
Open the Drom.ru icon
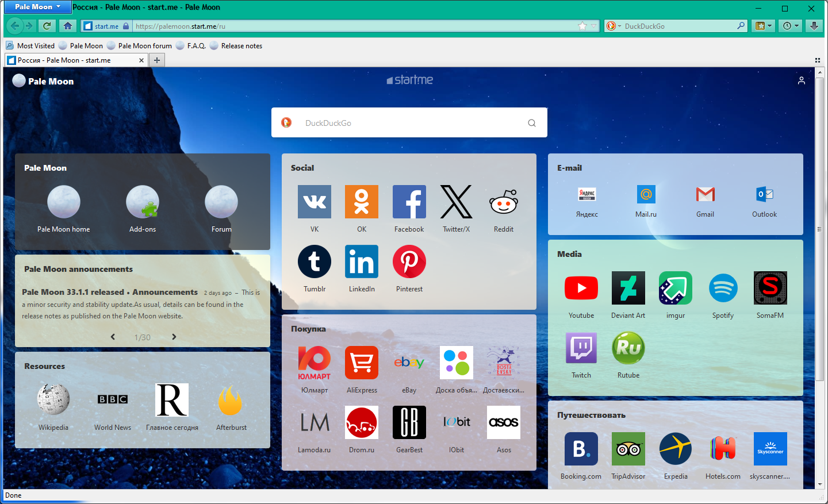coord(362,422)
